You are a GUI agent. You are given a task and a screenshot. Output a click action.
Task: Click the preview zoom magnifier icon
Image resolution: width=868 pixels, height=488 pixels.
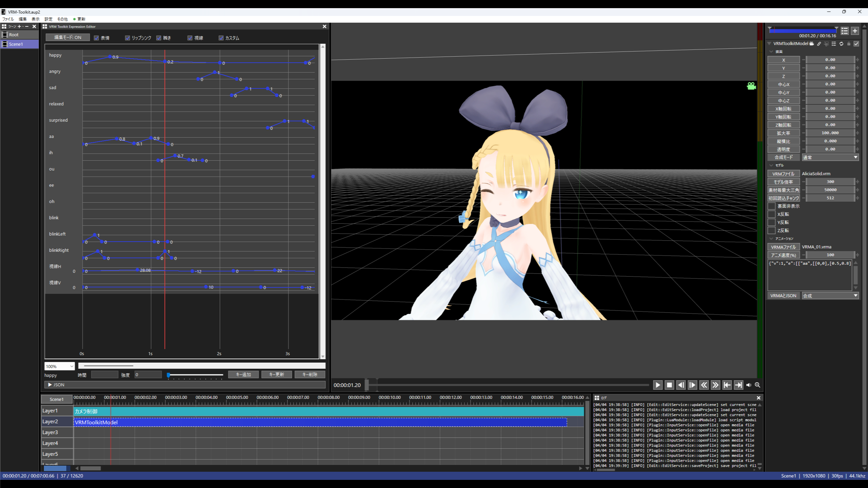tap(757, 385)
